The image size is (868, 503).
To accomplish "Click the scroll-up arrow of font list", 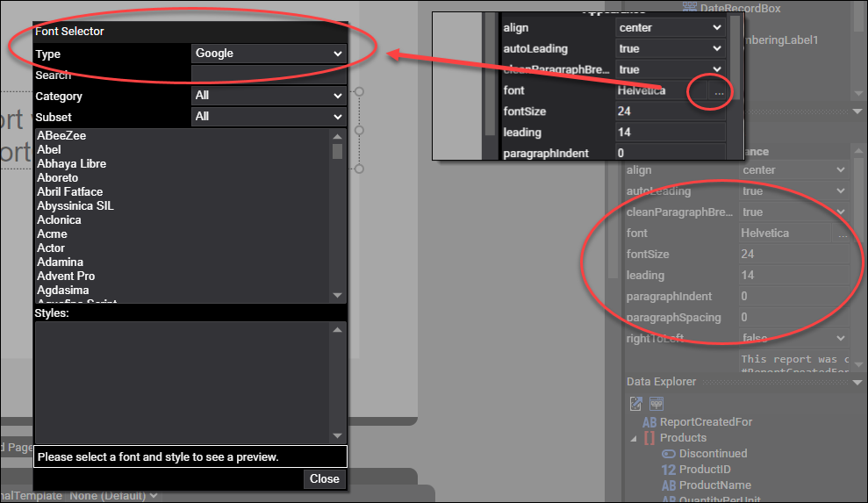I will [x=337, y=136].
